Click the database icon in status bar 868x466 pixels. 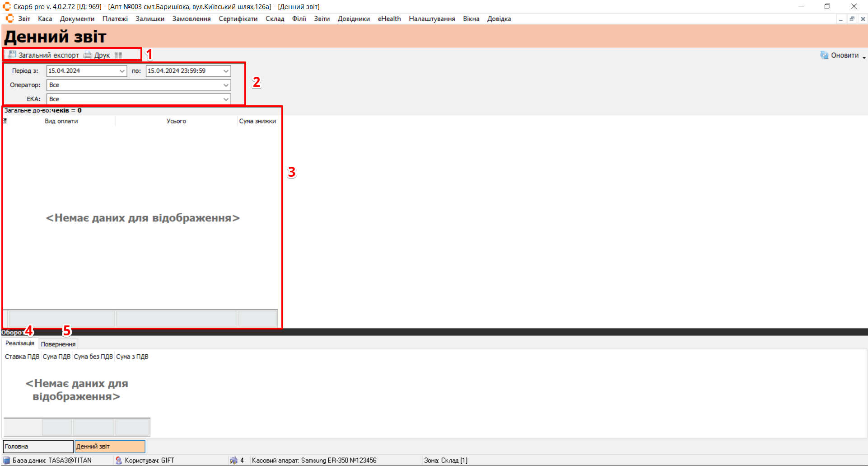[7, 460]
